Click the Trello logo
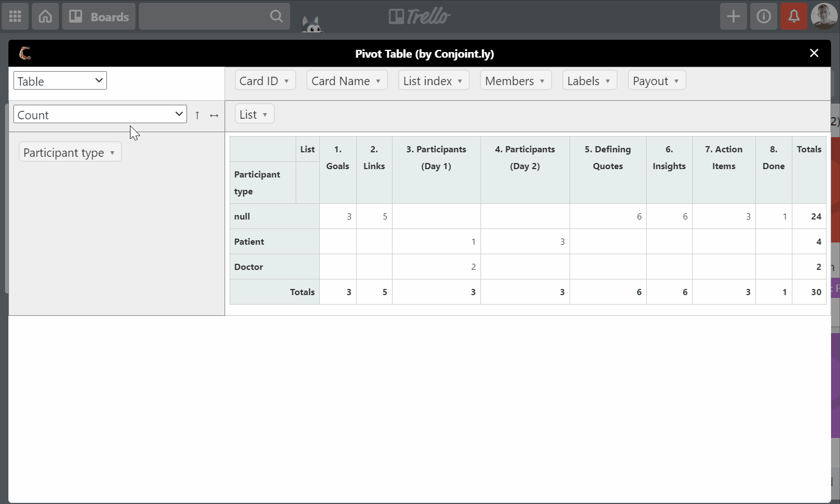 [x=419, y=16]
